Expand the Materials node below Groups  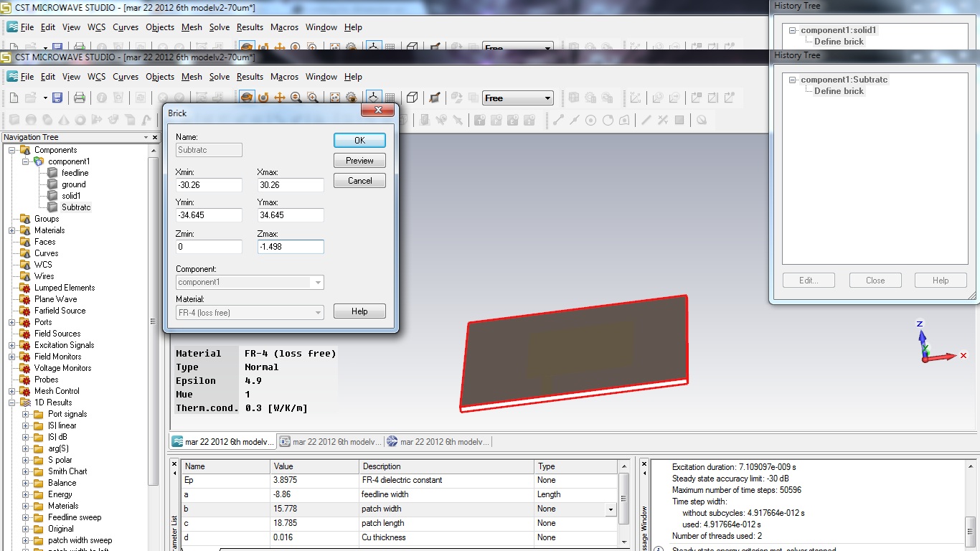tap(12, 230)
